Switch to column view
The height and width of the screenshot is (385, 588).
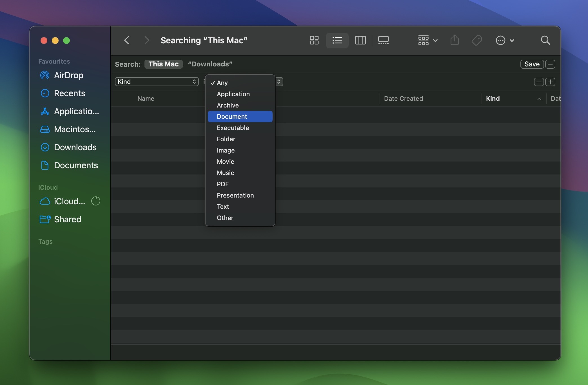coord(360,40)
